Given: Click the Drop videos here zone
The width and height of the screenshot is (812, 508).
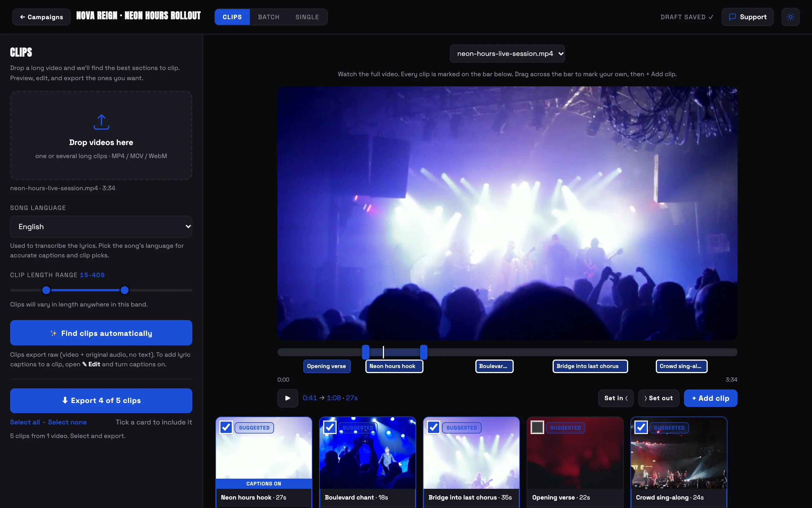Looking at the screenshot, I should [101, 135].
